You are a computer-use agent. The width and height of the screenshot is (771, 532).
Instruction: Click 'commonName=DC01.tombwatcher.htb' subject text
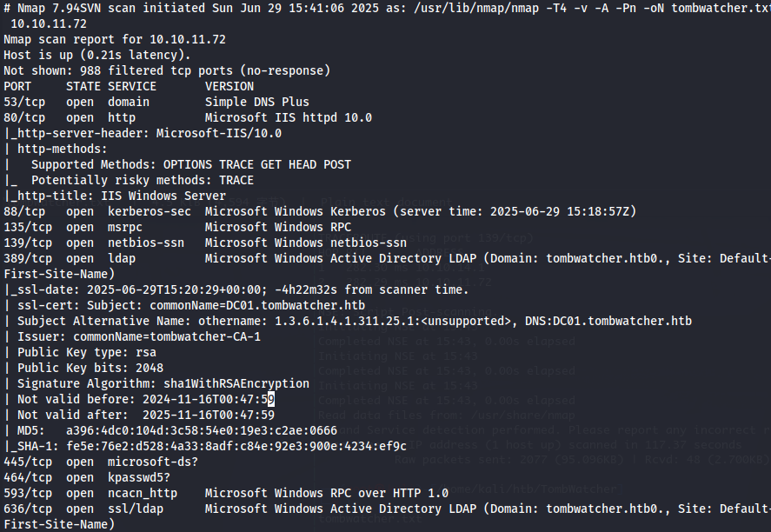(257, 305)
